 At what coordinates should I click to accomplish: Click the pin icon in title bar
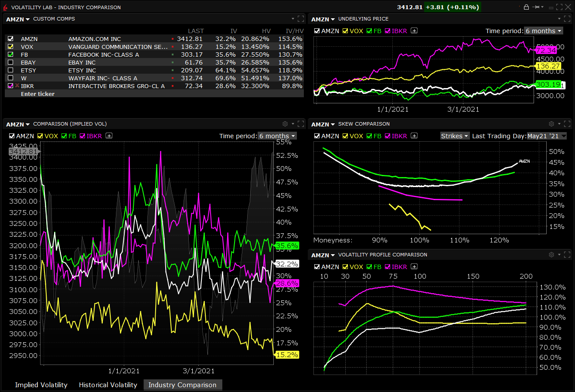click(536, 7)
